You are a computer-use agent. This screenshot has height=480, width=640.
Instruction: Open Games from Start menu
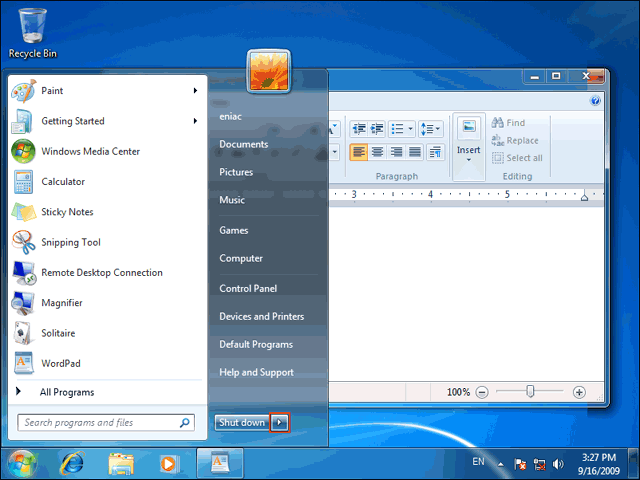click(x=233, y=231)
